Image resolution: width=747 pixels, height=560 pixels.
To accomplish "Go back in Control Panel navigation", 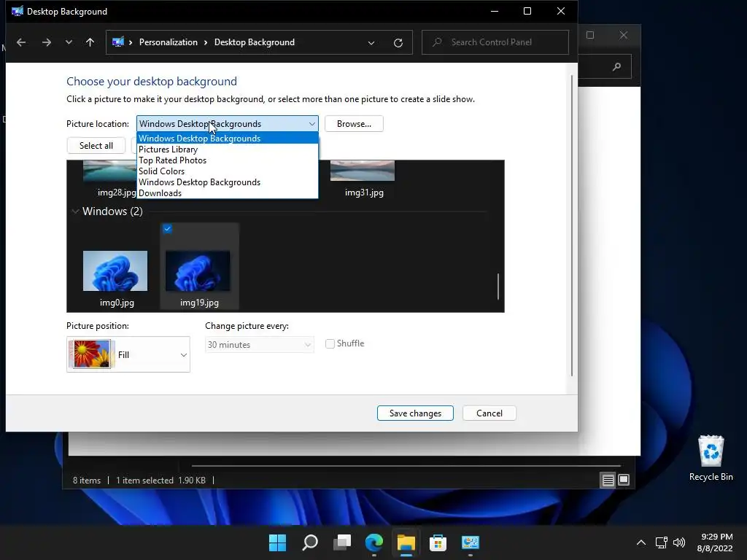I will pos(21,42).
